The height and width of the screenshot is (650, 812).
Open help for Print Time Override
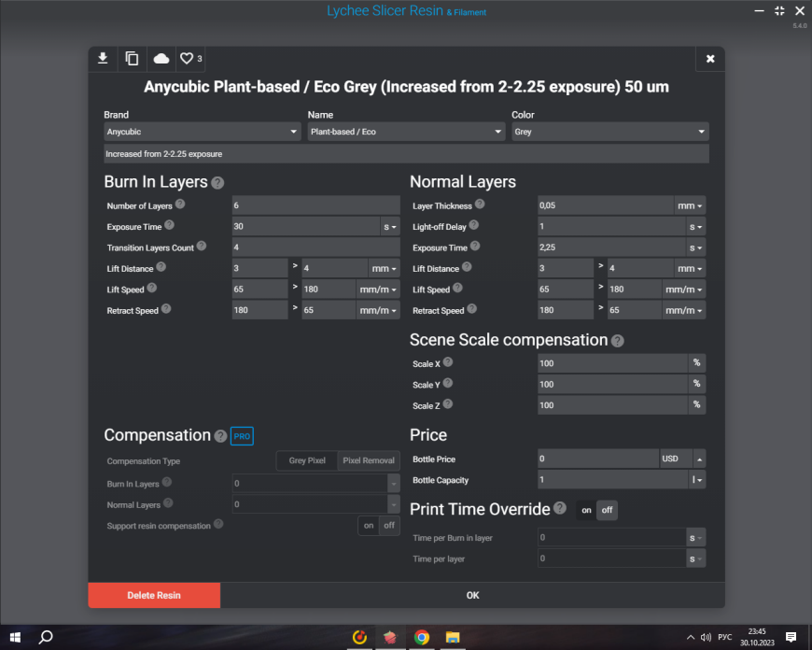point(560,508)
